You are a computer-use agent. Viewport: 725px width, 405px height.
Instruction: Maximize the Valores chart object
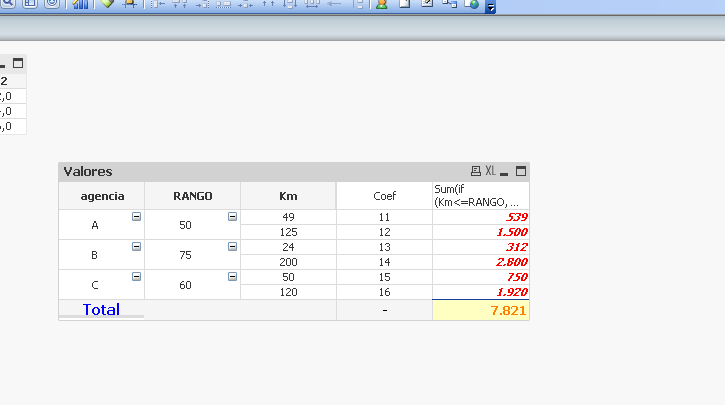tap(521, 171)
